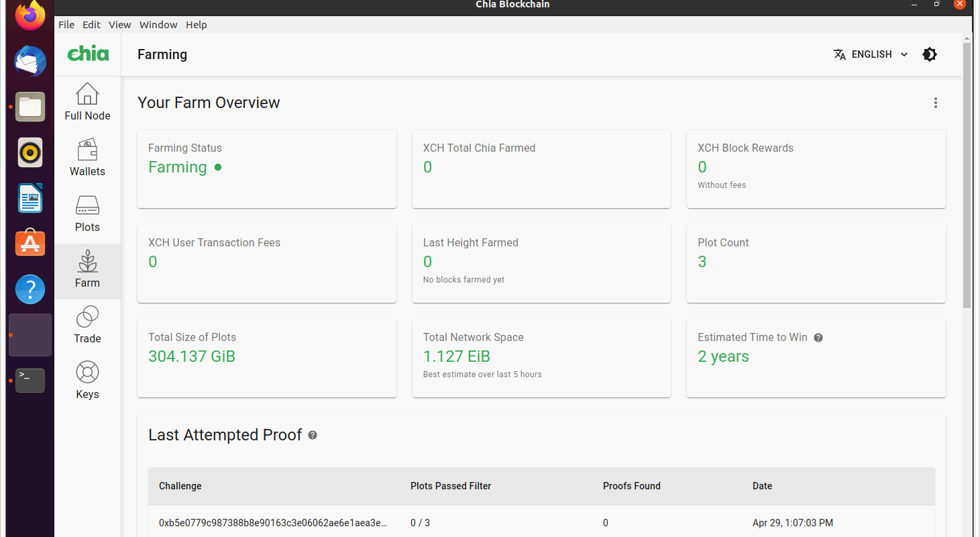
Task: Open the Keys section
Action: tap(87, 381)
